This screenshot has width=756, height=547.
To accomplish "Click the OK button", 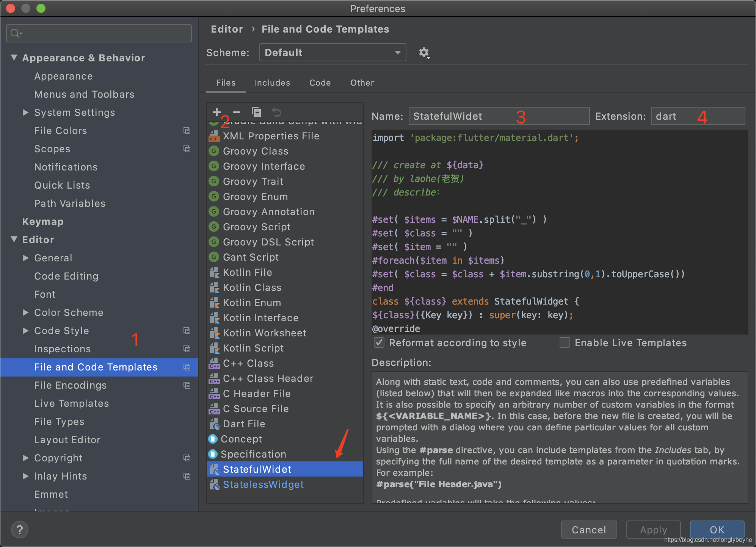I will (717, 530).
